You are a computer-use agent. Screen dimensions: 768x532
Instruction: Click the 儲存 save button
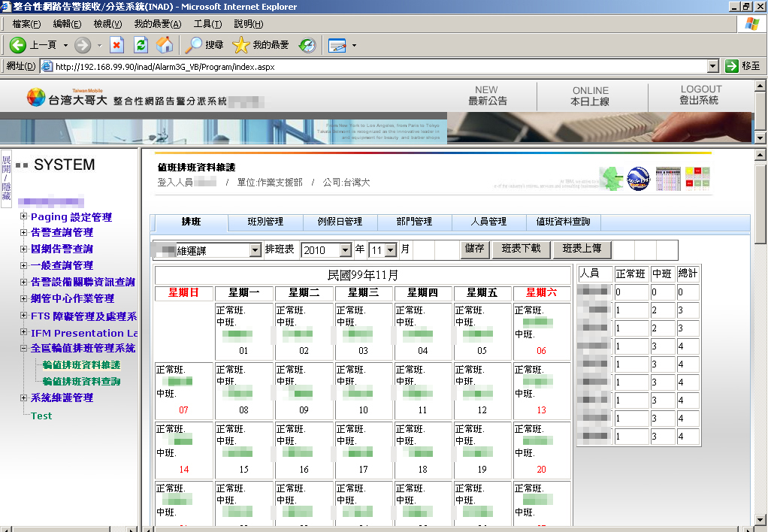474,249
